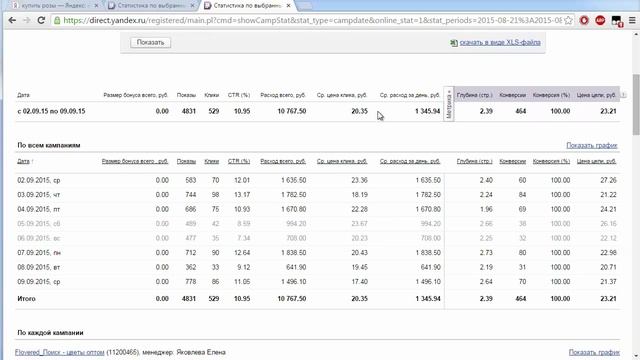The image size is (640, 360).
Task: Click the goal price '27.26' value
Action: coord(608,180)
